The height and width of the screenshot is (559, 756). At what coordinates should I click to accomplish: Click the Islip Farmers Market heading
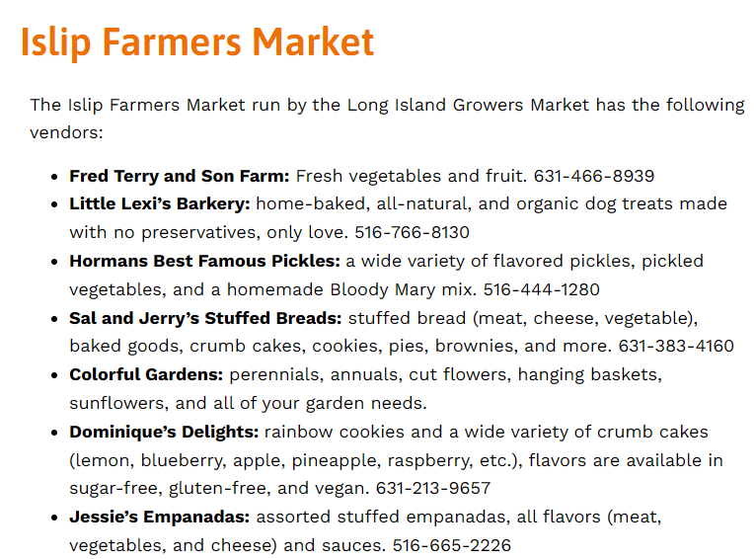click(x=197, y=42)
